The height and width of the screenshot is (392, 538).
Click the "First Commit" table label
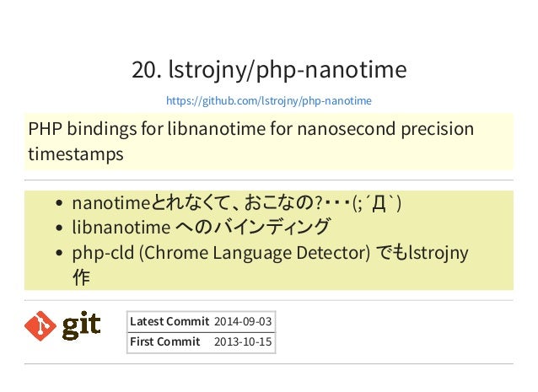pos(164,341)
